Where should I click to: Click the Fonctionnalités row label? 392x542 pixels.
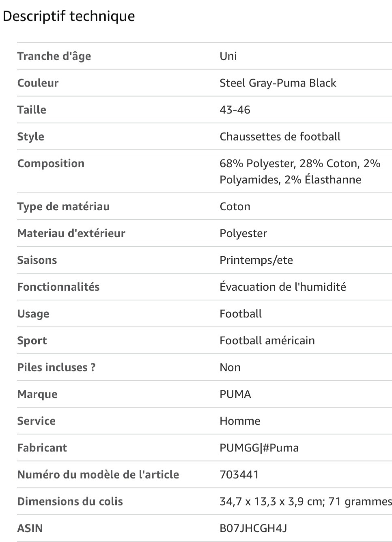click(58, 287)
